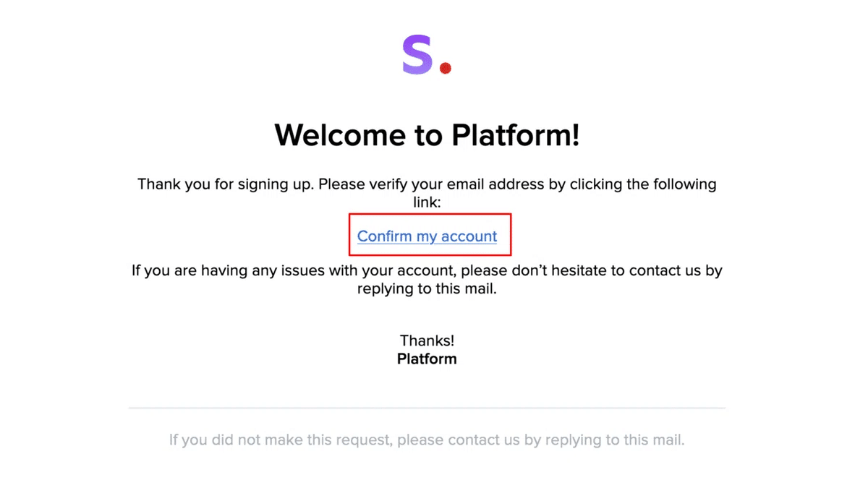Click the red dot beside the logo
868x488 pixels.
point(446,69)
